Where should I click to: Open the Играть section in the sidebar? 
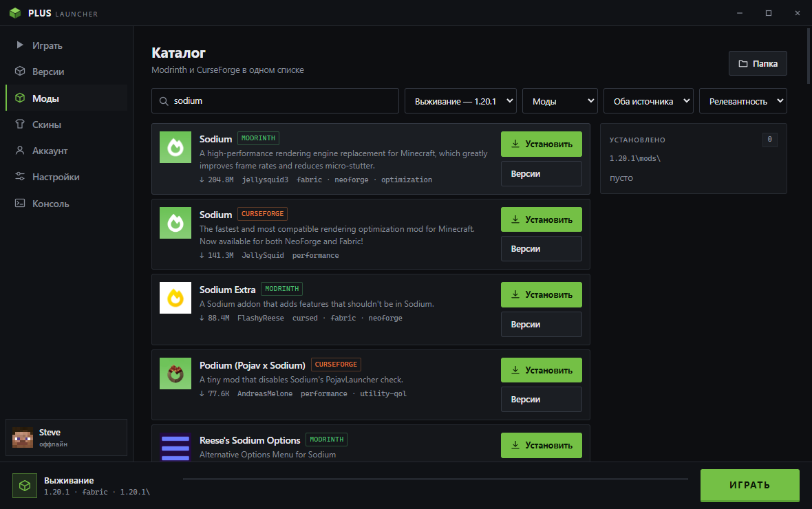[x=66, y=45]
